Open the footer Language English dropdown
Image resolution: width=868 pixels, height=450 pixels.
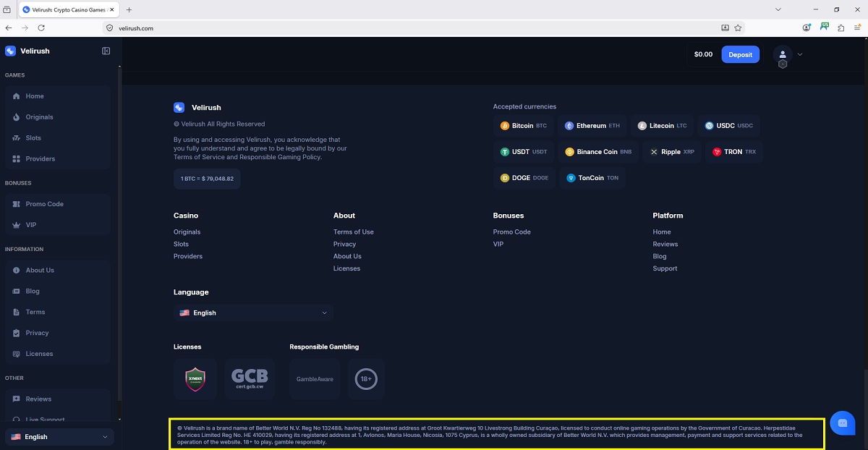pyautogui.click(x=253, y=313)
